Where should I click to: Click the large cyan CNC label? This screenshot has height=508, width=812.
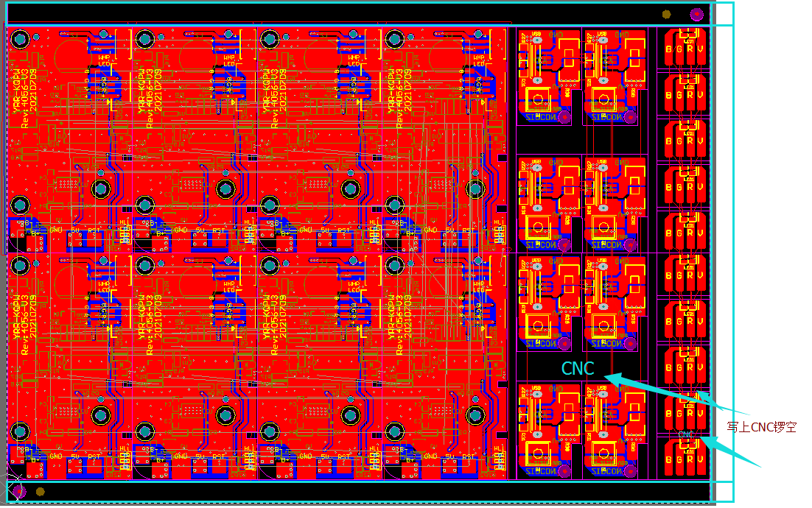pos(577,369)
